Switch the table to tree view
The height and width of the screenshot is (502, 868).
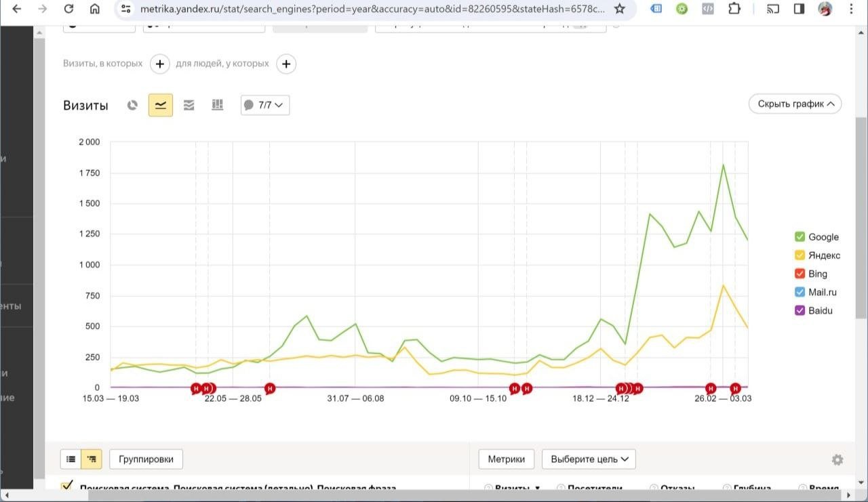92,459
